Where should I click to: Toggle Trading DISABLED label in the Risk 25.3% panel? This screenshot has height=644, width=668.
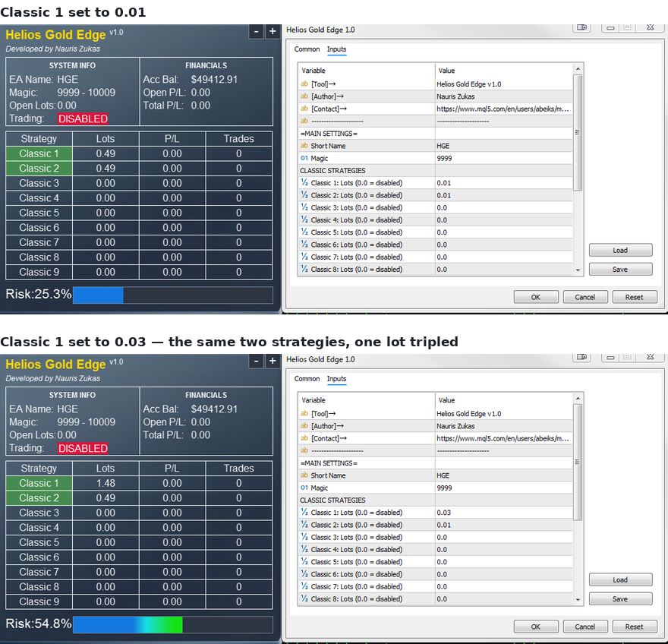(x=83, y=119)
